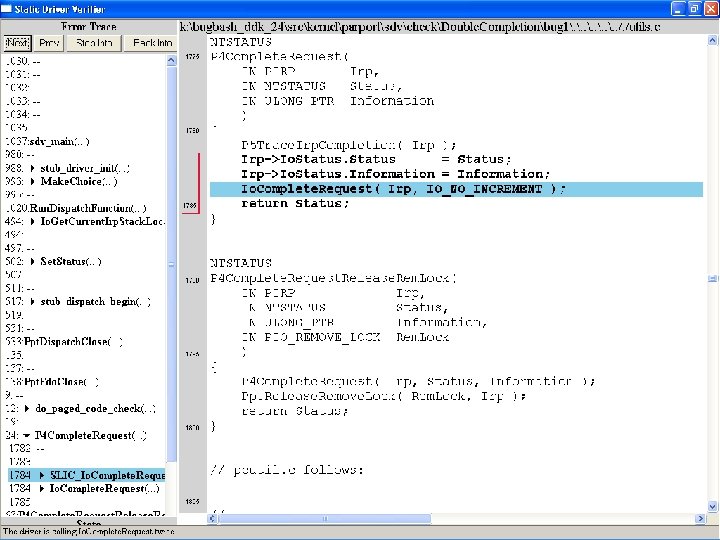Expand the stub_driver_init trace entry
Viewport: 720px width, 540px height.
[x=33, y=169]
